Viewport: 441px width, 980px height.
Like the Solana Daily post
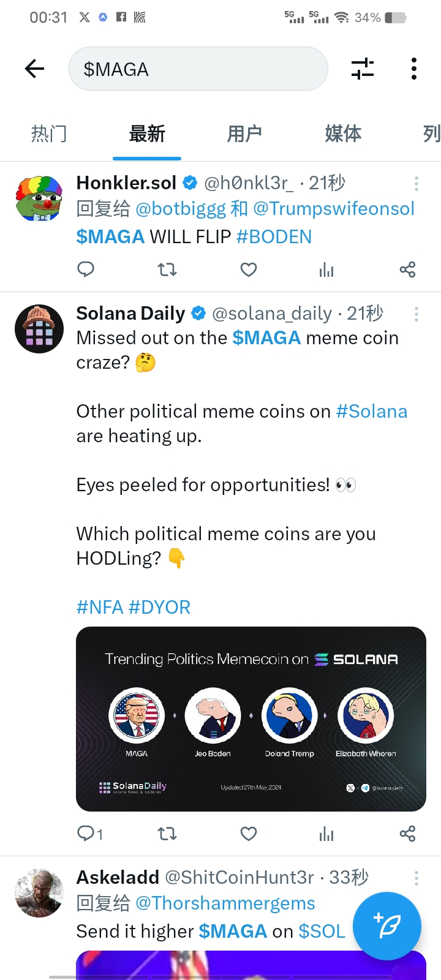[x=249, y=834]
